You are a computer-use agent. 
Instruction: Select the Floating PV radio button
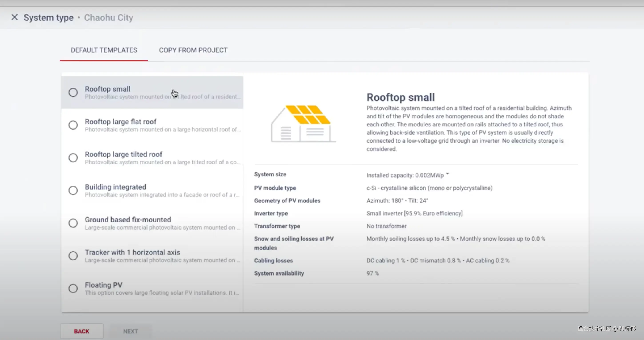point(73,288)
